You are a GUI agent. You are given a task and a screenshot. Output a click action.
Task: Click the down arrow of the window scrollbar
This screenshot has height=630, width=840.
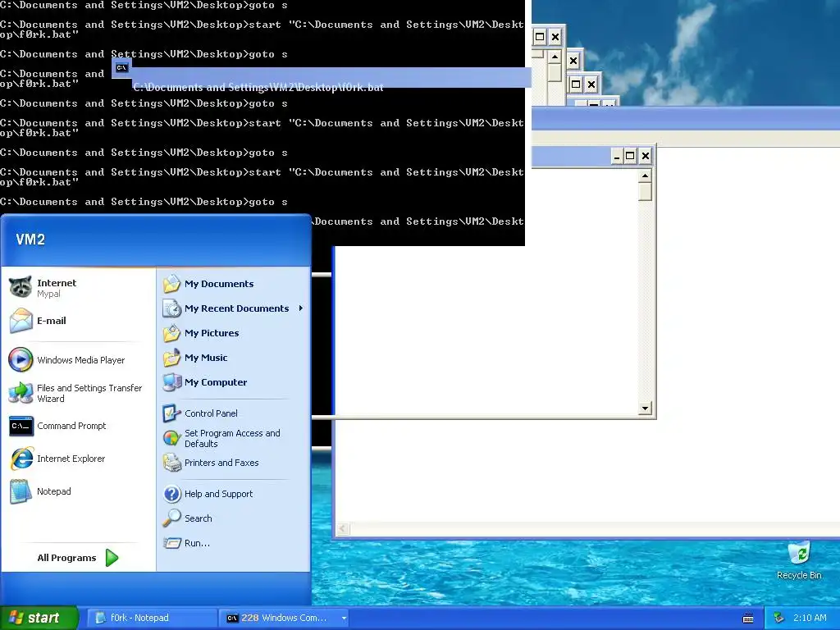tap(645, 409)
